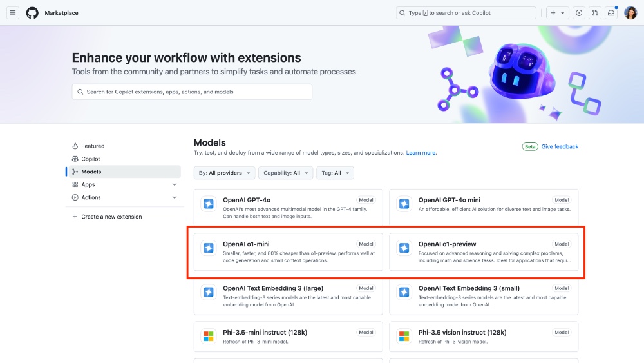Click the OpenAI o1-preview card icon

(x=404, y=248)
